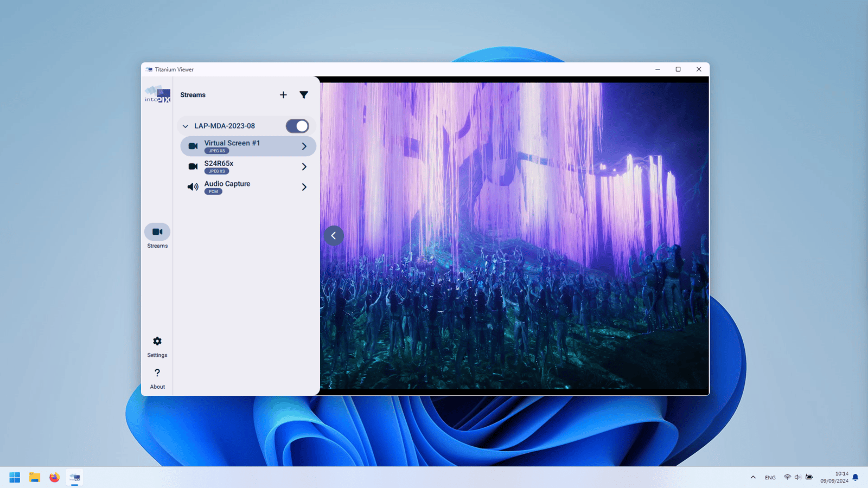The width and height of the screenshot is (868, 488).
Task: Click the intoPIX logo in the sidebar
Action: pos(157,94)
